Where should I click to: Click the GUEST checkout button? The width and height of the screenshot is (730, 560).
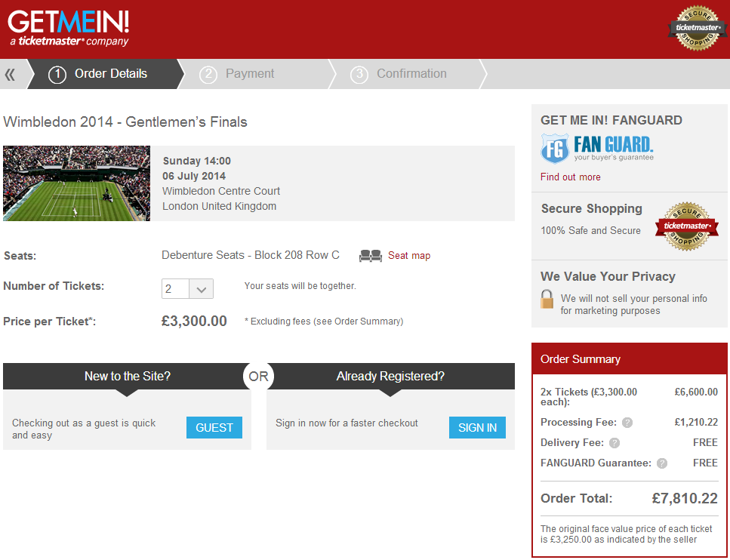click(x=214, y=427)
